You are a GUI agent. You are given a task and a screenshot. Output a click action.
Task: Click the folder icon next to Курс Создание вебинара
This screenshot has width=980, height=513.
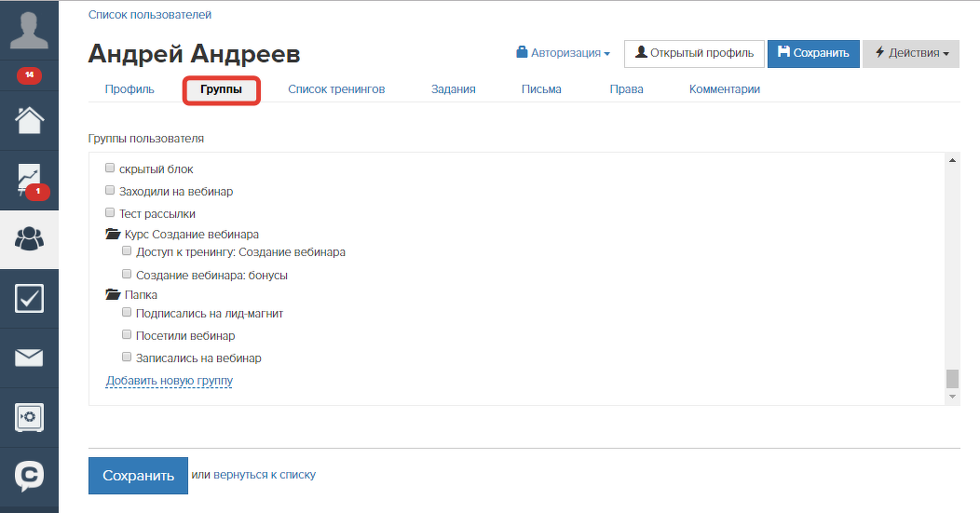click(x=113, y=235)
